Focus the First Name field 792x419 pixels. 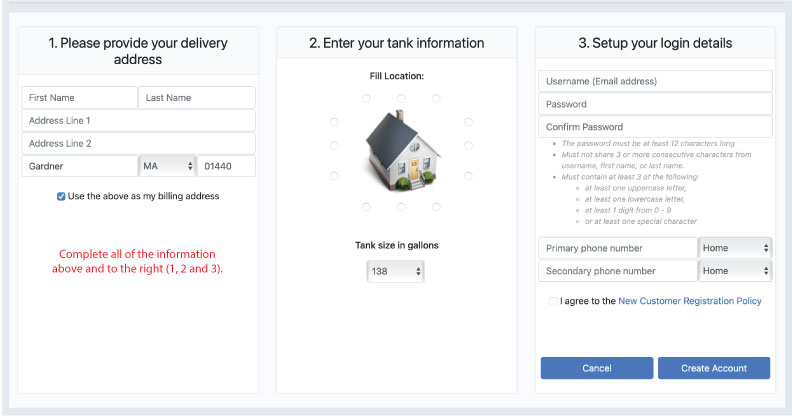[x=80, y=97]
